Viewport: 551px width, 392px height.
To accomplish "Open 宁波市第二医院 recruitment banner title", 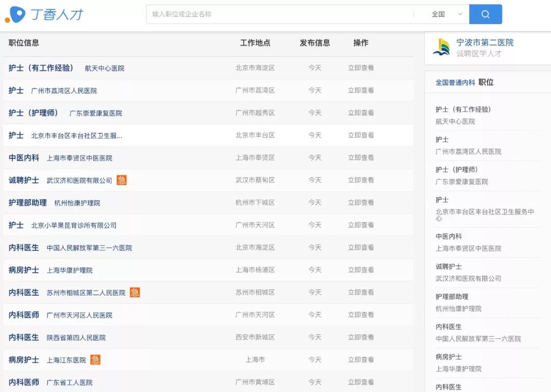I will pos(485,42).
